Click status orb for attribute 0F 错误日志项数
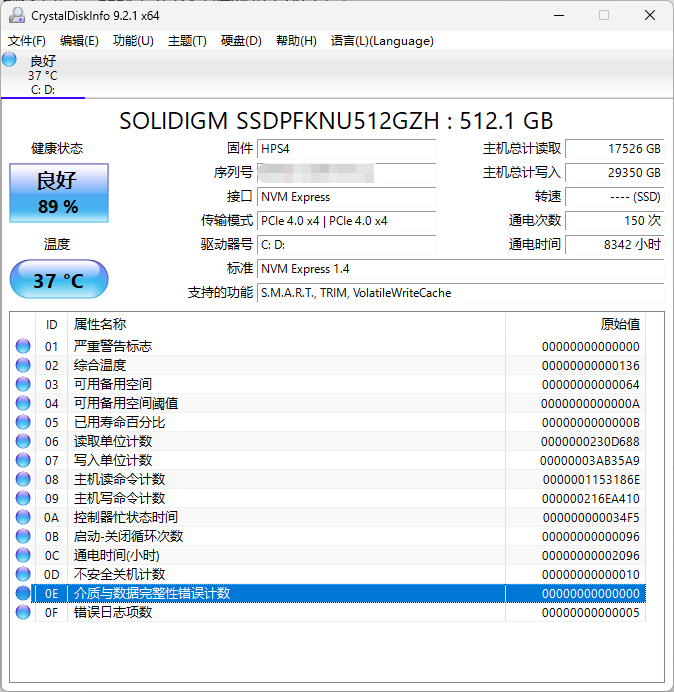 (x=23, y=612)
